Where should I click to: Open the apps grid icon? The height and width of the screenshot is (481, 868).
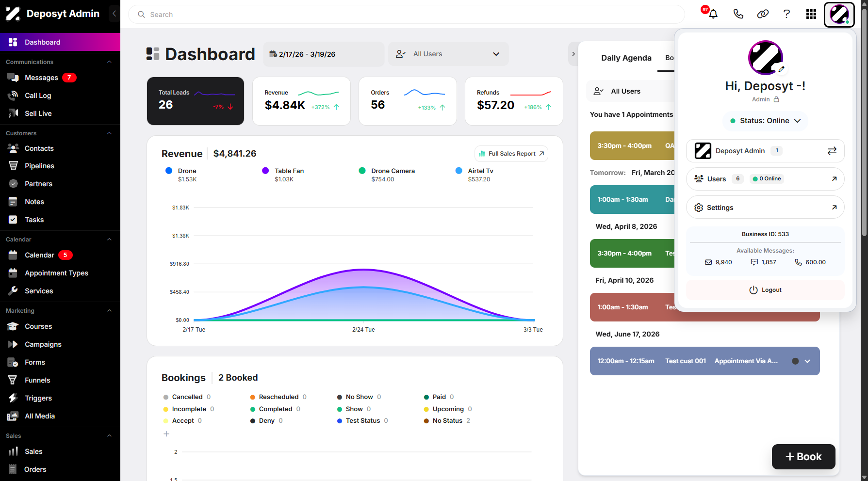811,14
